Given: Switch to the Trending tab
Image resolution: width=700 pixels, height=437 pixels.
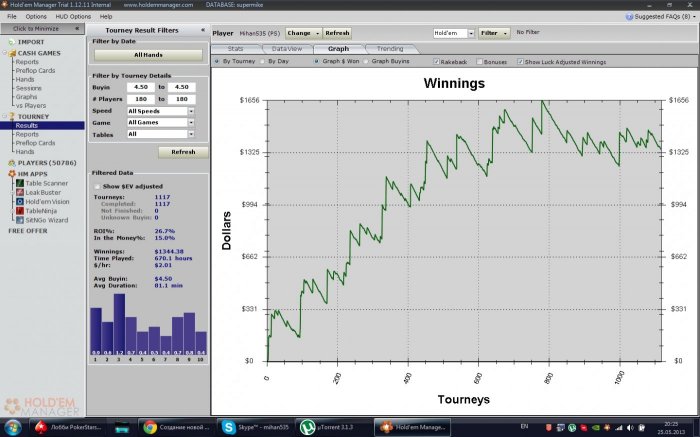Looking at the screenshot, I should click(x=390, y=49).
